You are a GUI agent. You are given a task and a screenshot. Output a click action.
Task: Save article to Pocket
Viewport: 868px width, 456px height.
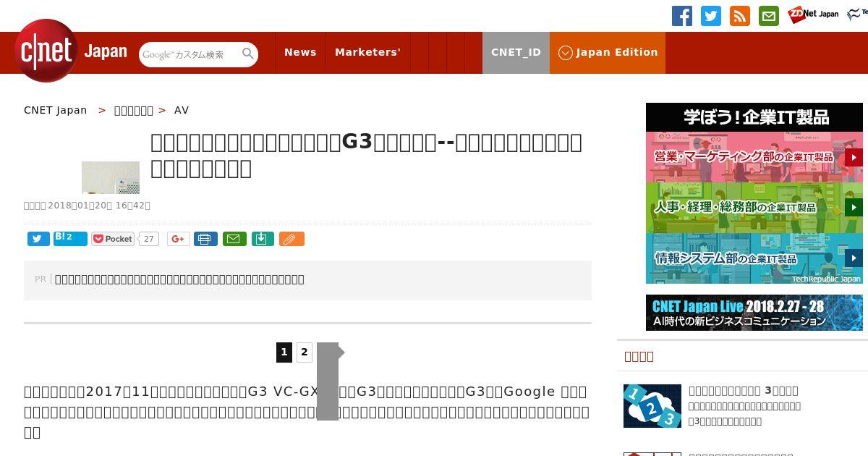tap(113, 239)
